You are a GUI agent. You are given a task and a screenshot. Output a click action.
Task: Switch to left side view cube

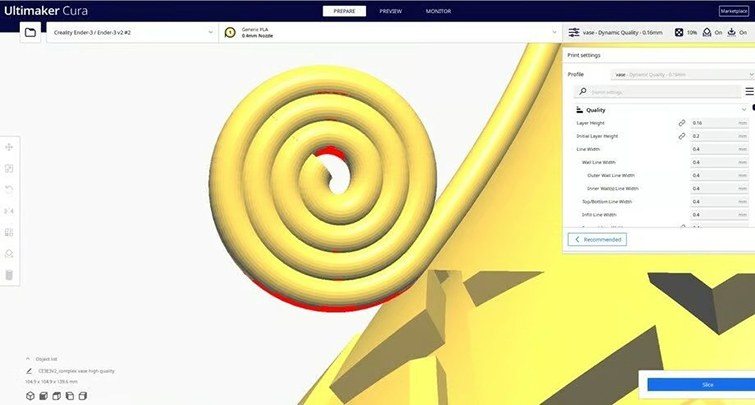(x=70, y=396)
